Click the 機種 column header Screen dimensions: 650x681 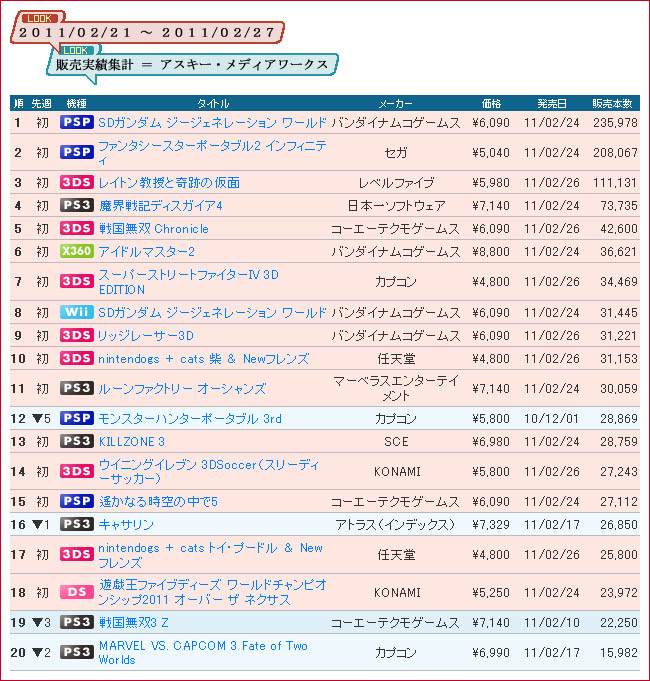pos(76,104)
